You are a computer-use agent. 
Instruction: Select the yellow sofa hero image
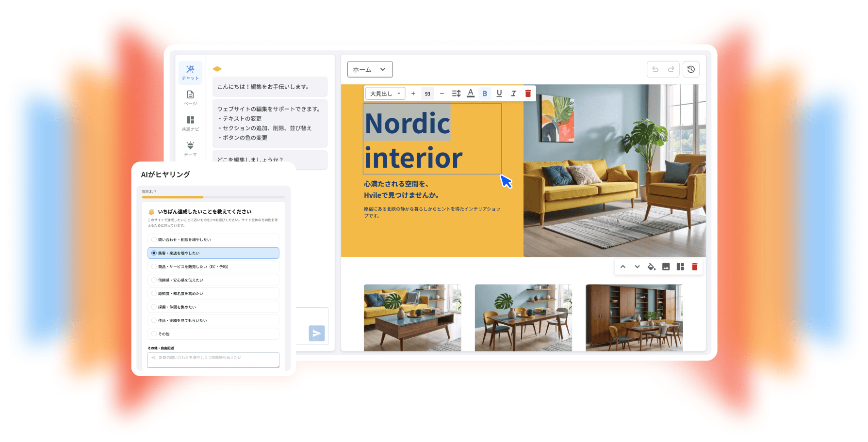click(615, 171)
